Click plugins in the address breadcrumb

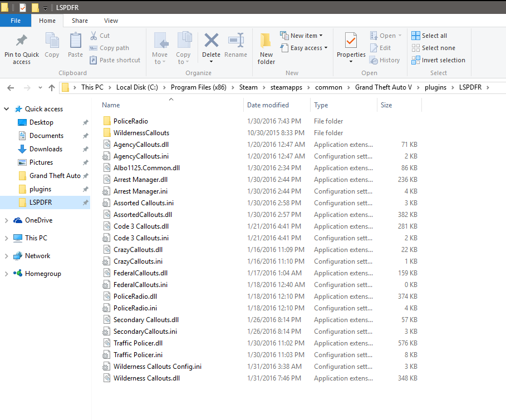(435, 87)
